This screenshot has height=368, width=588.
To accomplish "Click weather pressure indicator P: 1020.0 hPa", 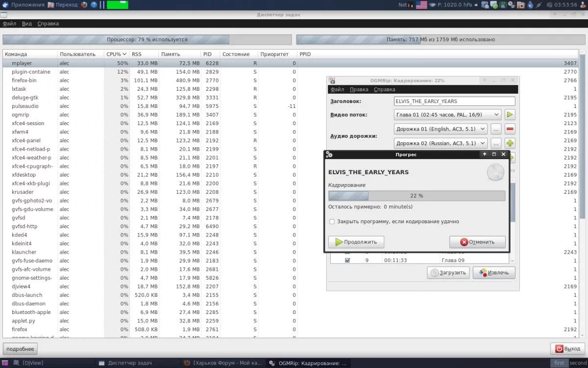I will [454, 4].
